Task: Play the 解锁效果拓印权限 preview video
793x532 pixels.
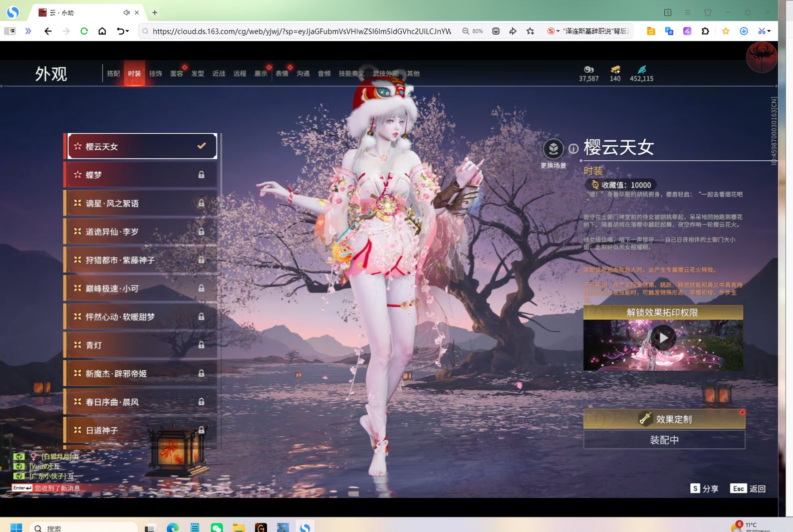Action: click(663, 338)
